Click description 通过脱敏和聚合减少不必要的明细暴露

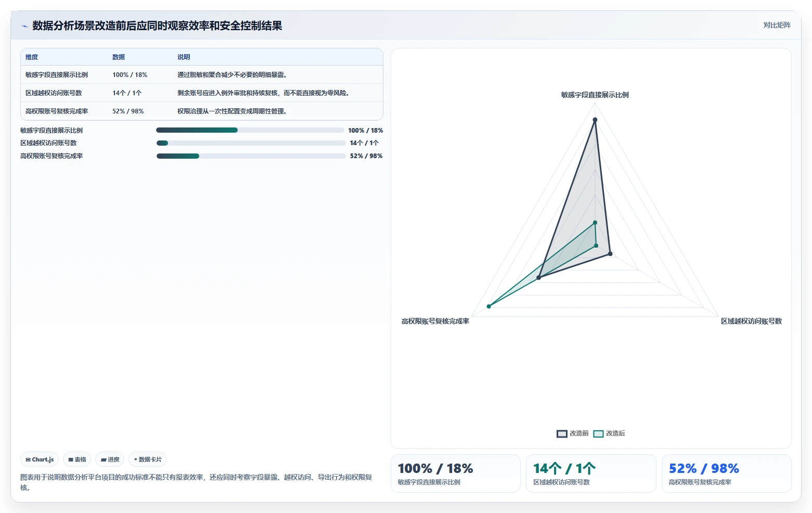click(232, 75)
